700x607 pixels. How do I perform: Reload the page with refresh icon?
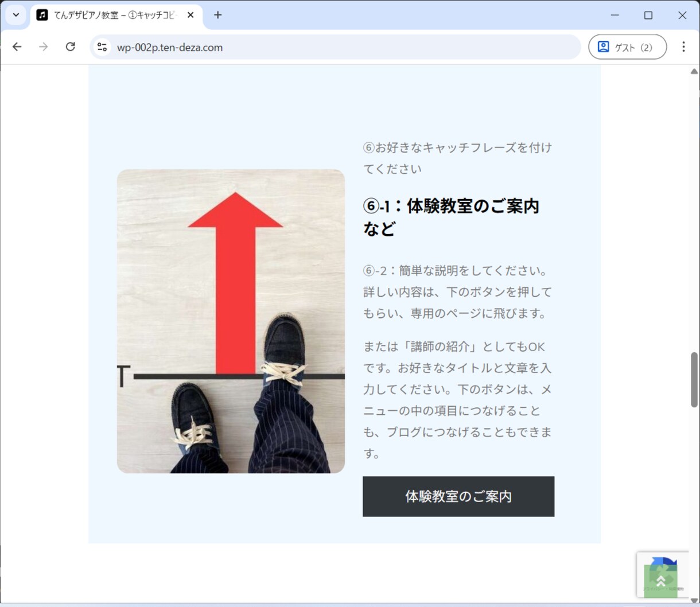point(70,47)
